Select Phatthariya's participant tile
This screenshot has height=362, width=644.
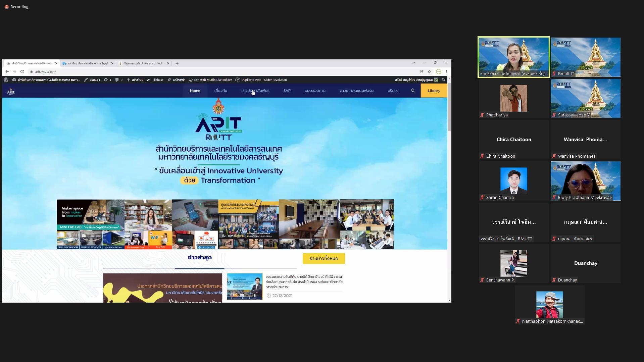pyautogui.click(x=514, y=98)
